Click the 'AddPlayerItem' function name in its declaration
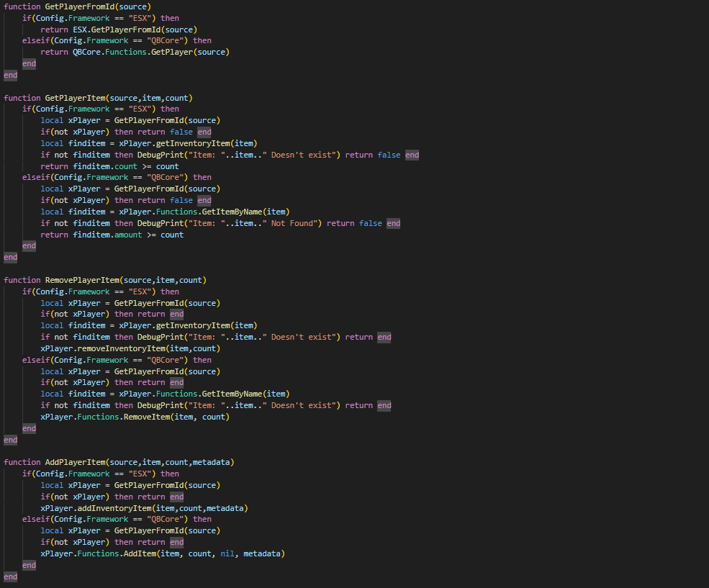Viewport: 709px width, 588px height. [75, 462]
